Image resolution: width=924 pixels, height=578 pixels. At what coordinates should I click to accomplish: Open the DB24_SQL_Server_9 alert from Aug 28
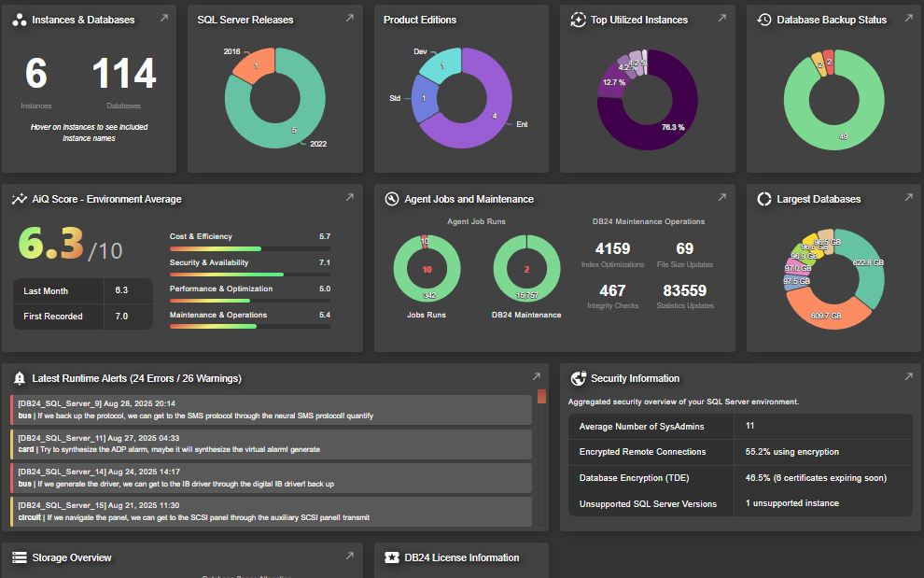(271, 410)
